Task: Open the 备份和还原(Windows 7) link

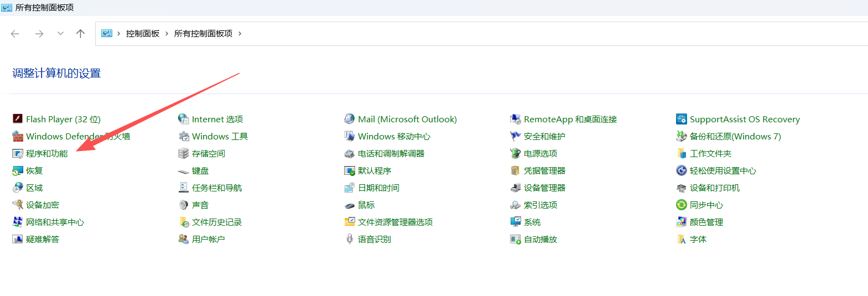Action: [x=735, y=136]
